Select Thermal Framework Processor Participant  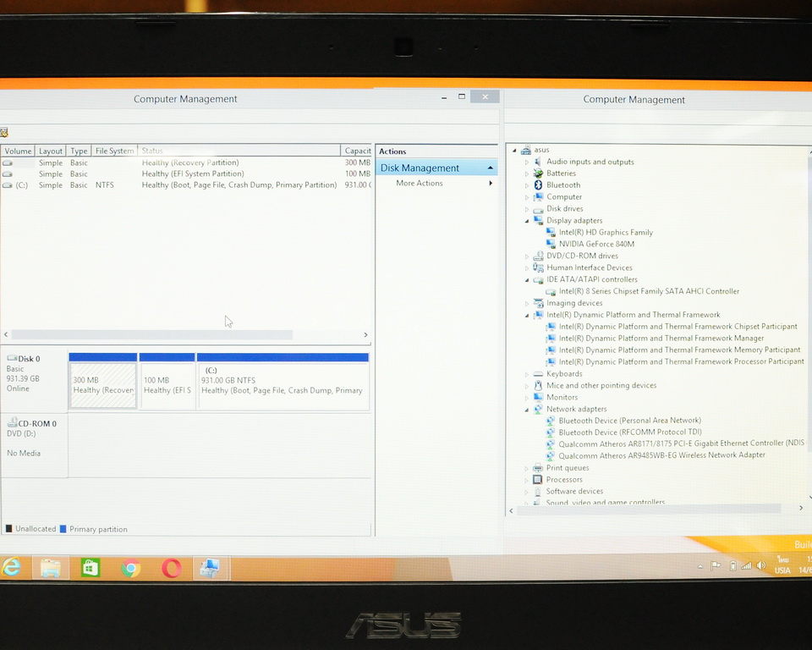(682, 361)
